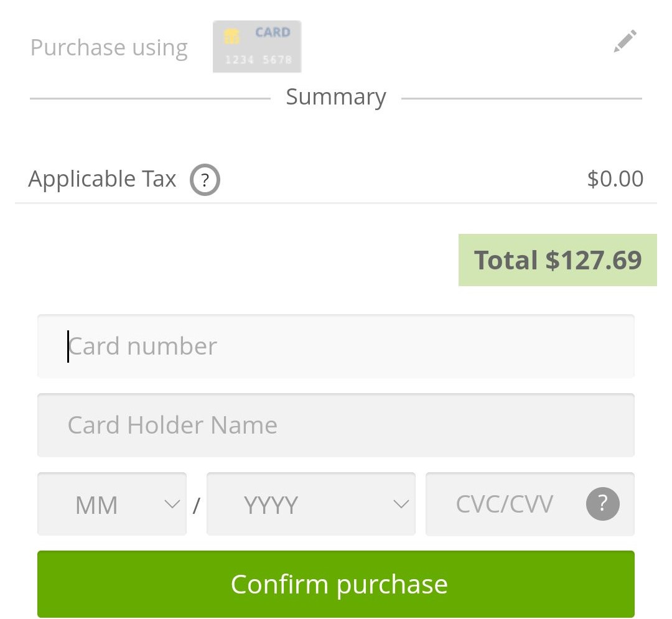Image resolution: width=672 pixels, height=619 pixels.
Task: Click the chevron arrow in the MM field
Action: coord(172,504)
